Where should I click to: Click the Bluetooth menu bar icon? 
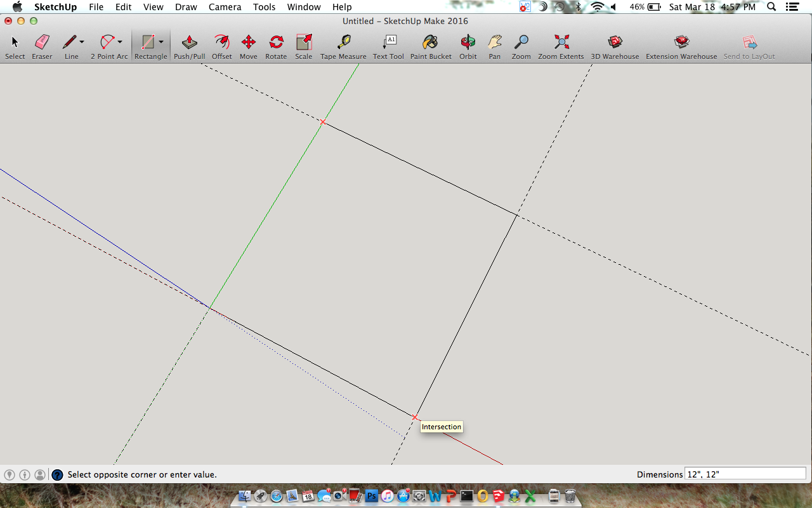(x=578, y=7)
